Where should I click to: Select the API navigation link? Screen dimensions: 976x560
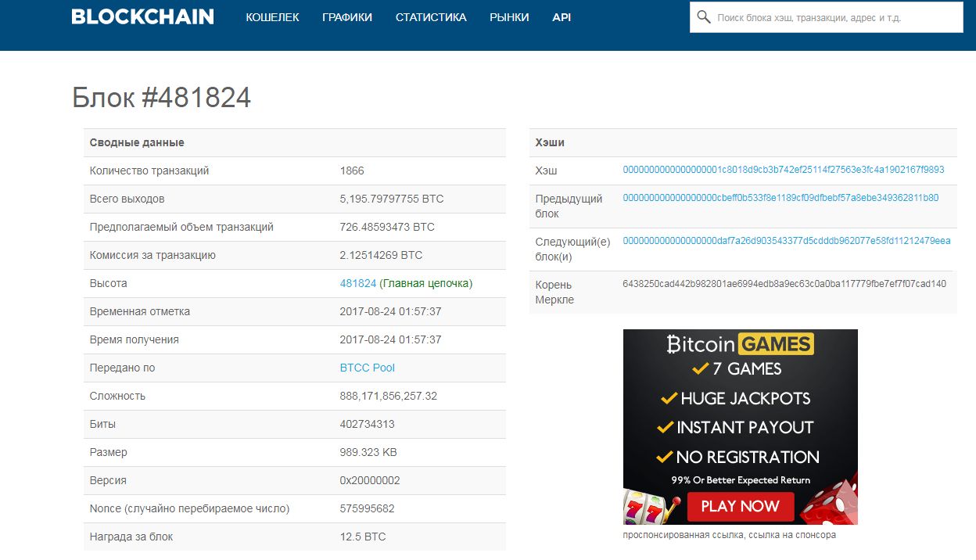(562, 17)
